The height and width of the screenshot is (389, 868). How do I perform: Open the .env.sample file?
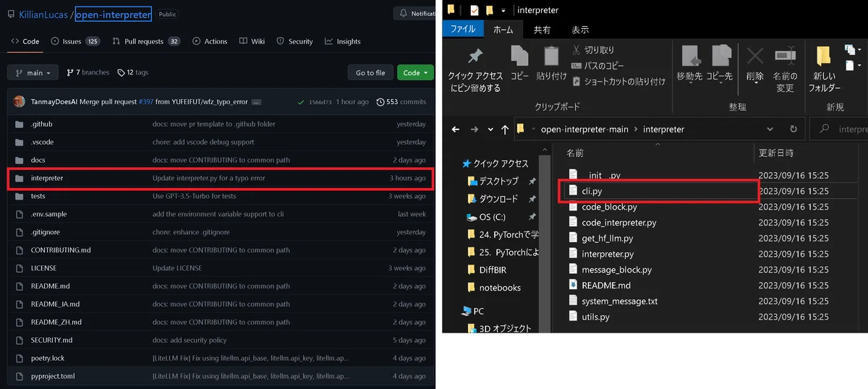pyautogui.click(x=48, y=214)
